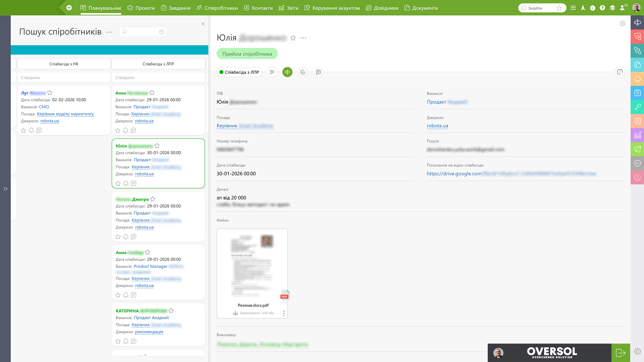Click the green plus create button in top bar
644x362 pixels.
click(69, 8)
